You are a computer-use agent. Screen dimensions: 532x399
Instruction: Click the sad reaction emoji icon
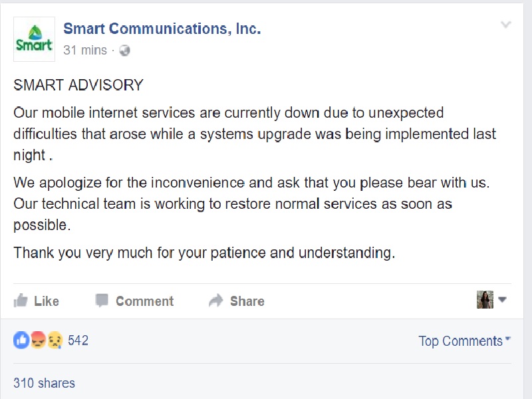pyautogui.click(x=54, y=340)
